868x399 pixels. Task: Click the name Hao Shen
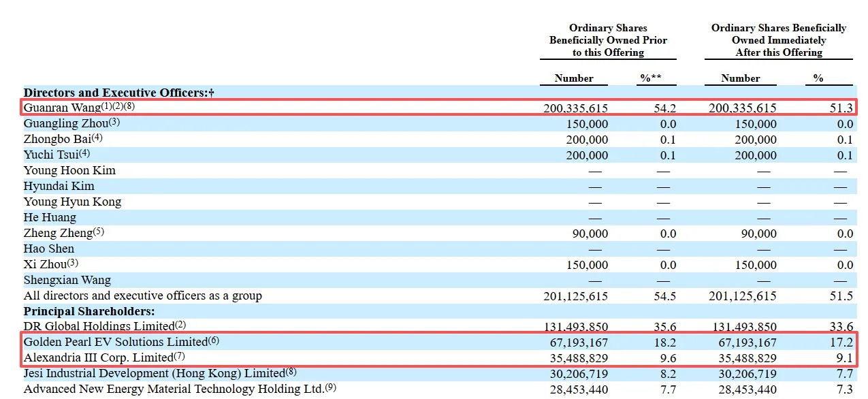(x=49, y=249)
